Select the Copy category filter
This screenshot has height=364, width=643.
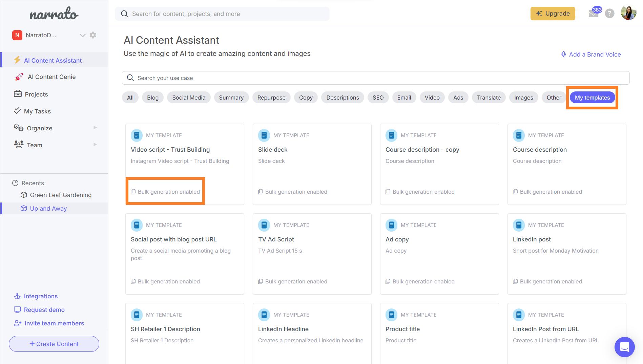point(306,98)
